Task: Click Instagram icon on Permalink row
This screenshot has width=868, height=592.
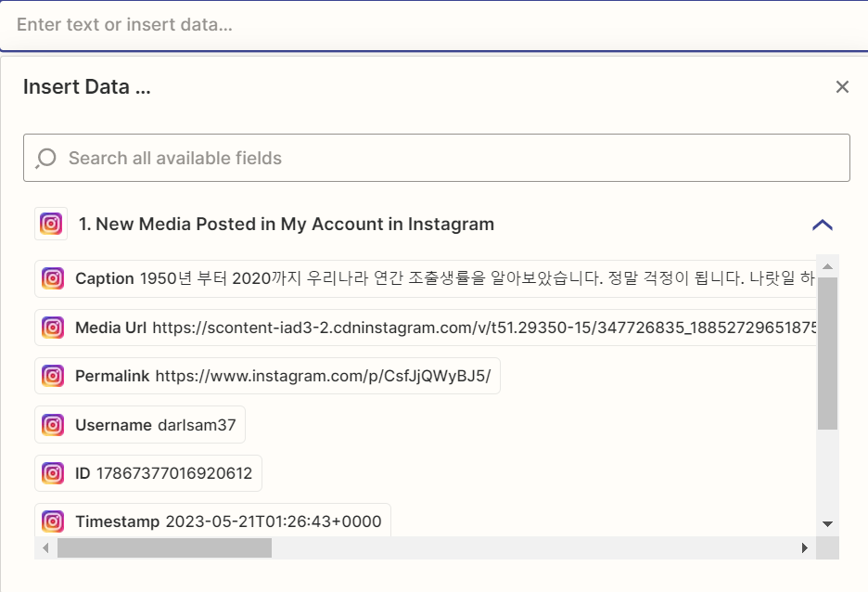Action: click(x=53, y=376)
